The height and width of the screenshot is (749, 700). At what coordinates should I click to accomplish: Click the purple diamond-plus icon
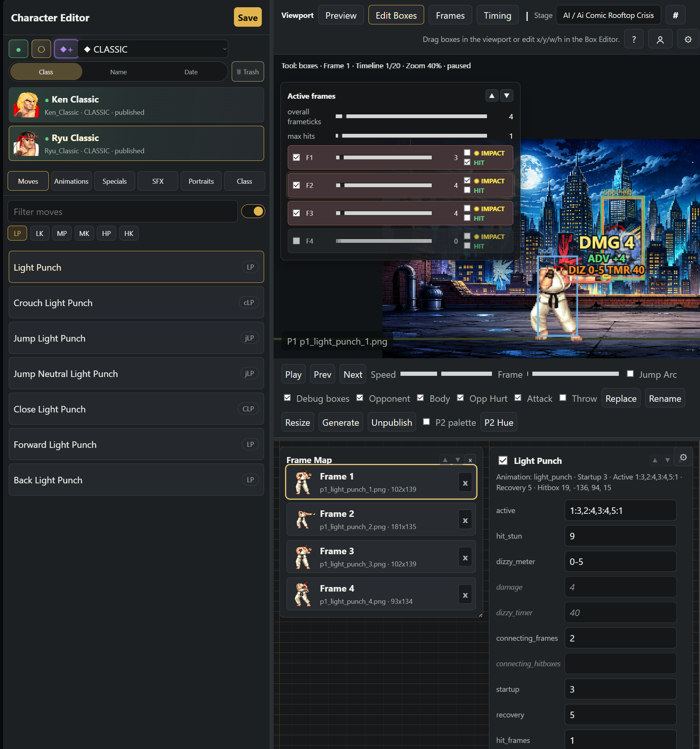click(x=66, y=49)
